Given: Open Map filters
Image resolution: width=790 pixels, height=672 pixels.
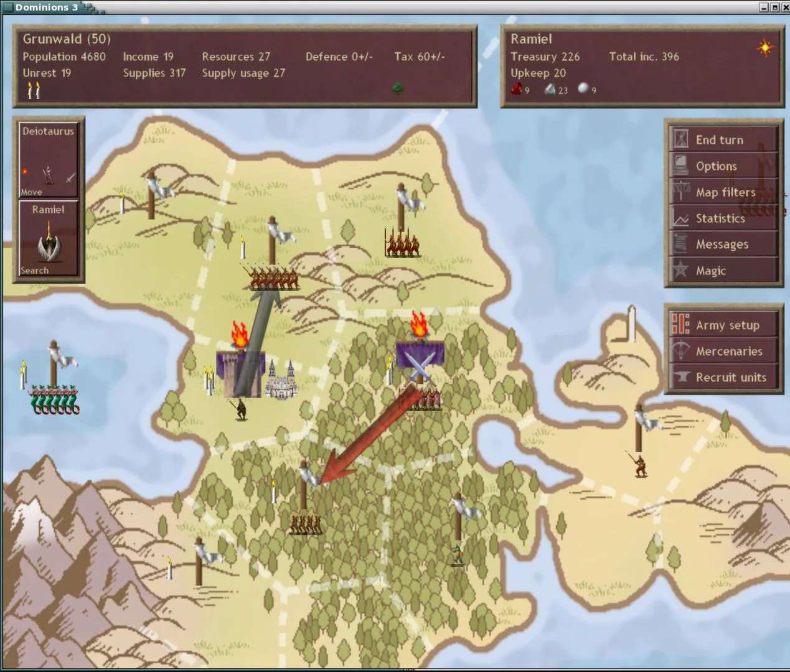Looking at the screenshot, I should 723,192.
